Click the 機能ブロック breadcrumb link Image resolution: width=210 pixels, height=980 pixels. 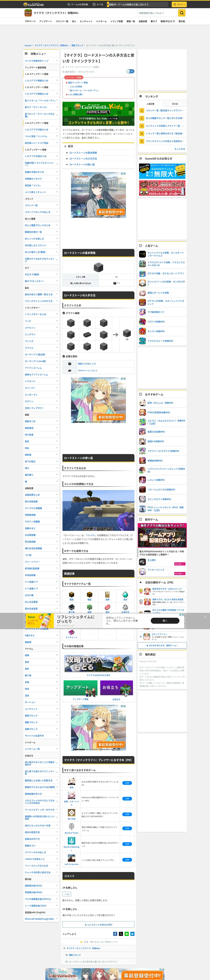pyautogui.click(x=77, y=45)
